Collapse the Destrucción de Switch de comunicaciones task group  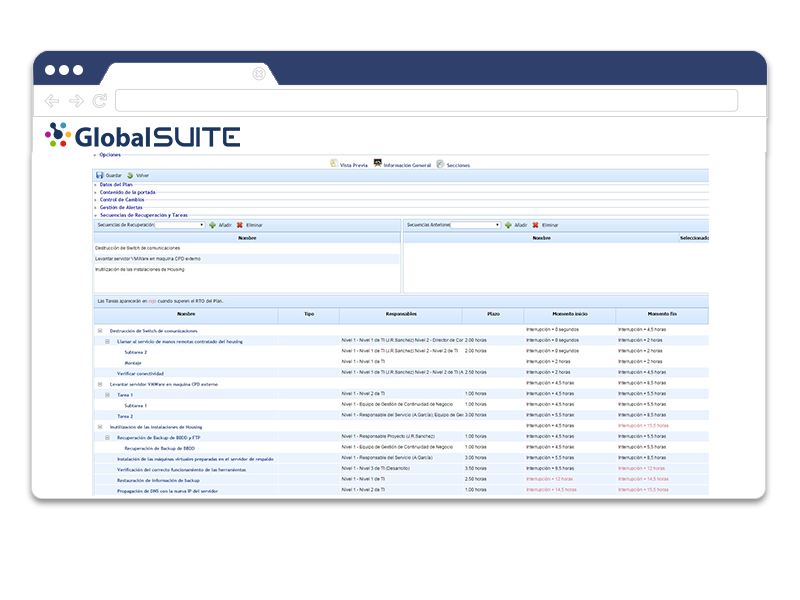99,330
